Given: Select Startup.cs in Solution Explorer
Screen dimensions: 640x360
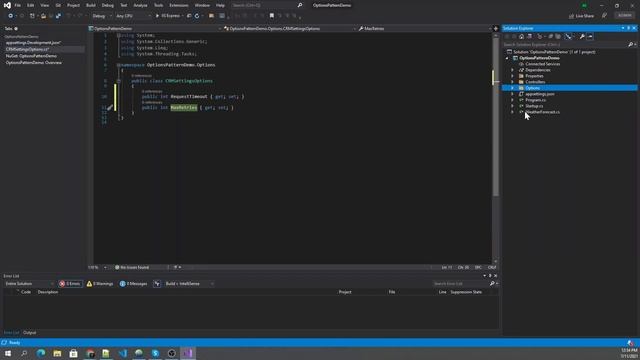Looking at the screenshot, I should [x=534, y=106].
